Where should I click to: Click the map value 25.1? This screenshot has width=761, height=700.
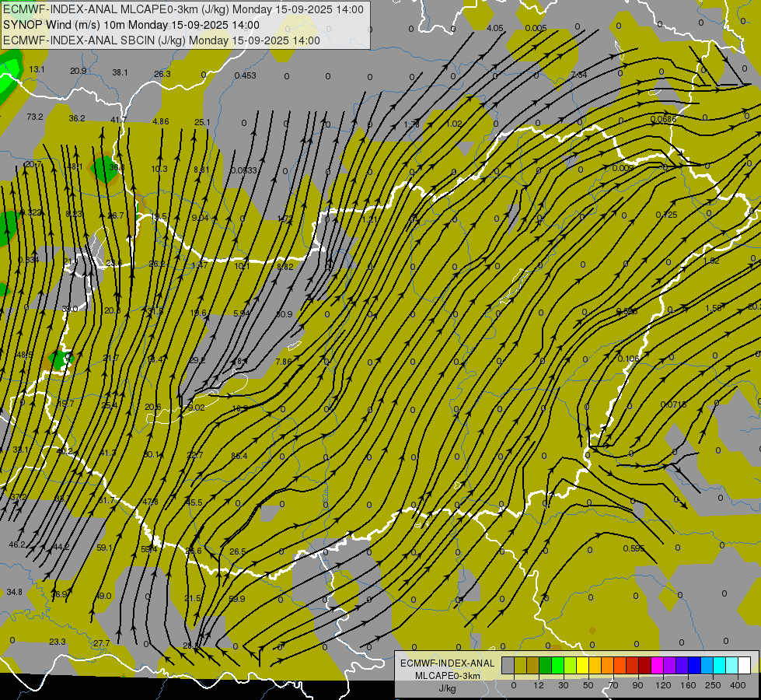(202, 122)
